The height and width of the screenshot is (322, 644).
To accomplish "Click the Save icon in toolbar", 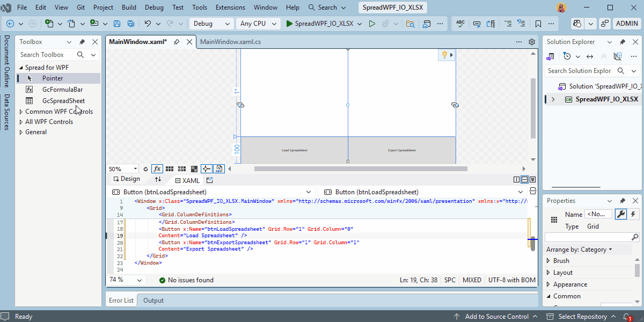I will tap(118, 24).
